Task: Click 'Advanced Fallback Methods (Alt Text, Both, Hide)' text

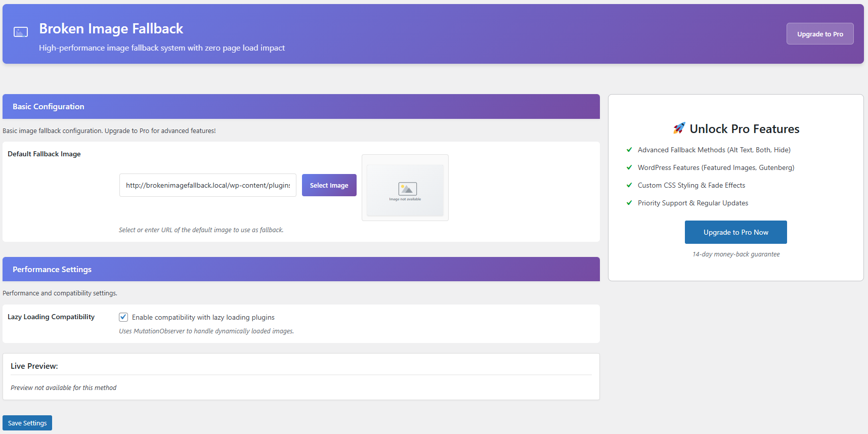Action: pyautogui.click(x=714, y=150)
